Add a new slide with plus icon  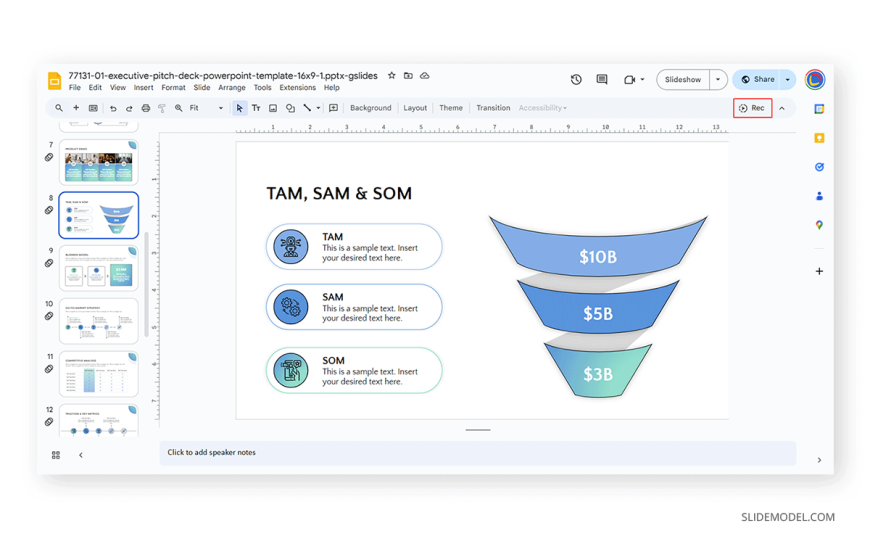pos(76,108)
